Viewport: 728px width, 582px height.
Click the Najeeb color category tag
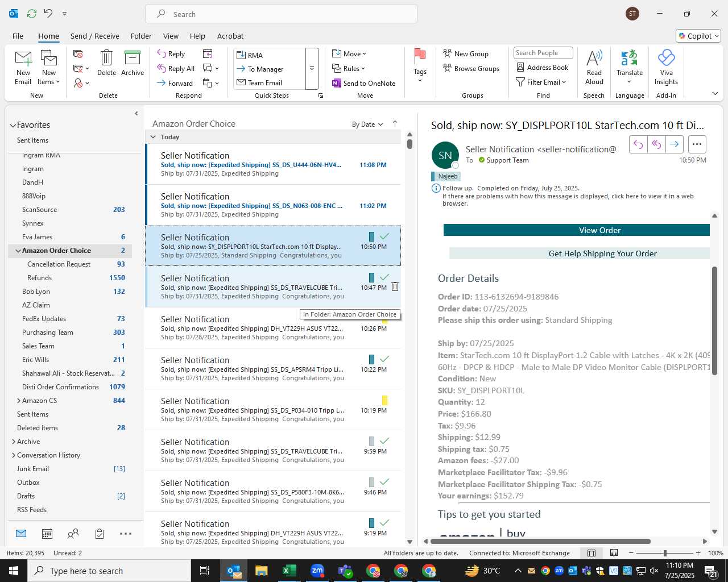coord(446,176)
